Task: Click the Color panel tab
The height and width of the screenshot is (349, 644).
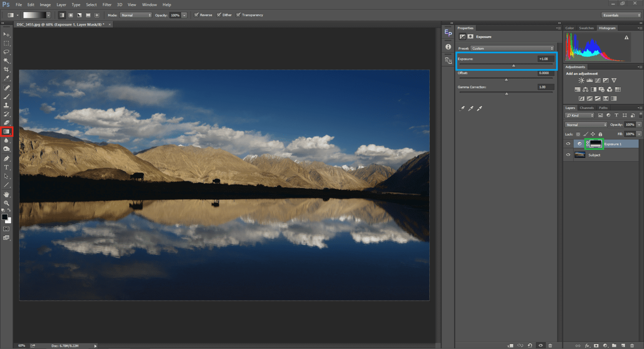Action: click(569, 28)
